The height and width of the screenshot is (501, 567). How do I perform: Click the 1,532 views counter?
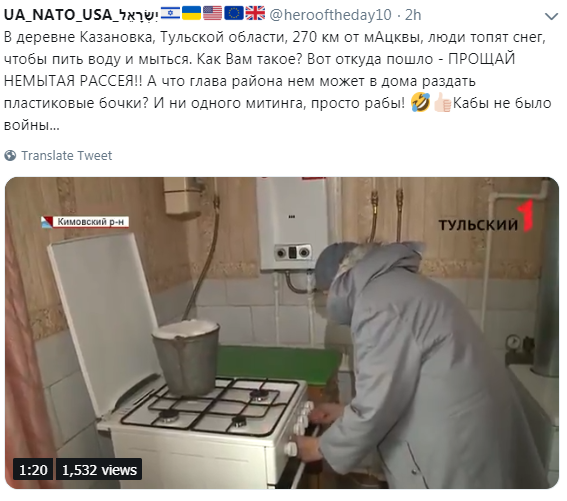tap(99, 470)
